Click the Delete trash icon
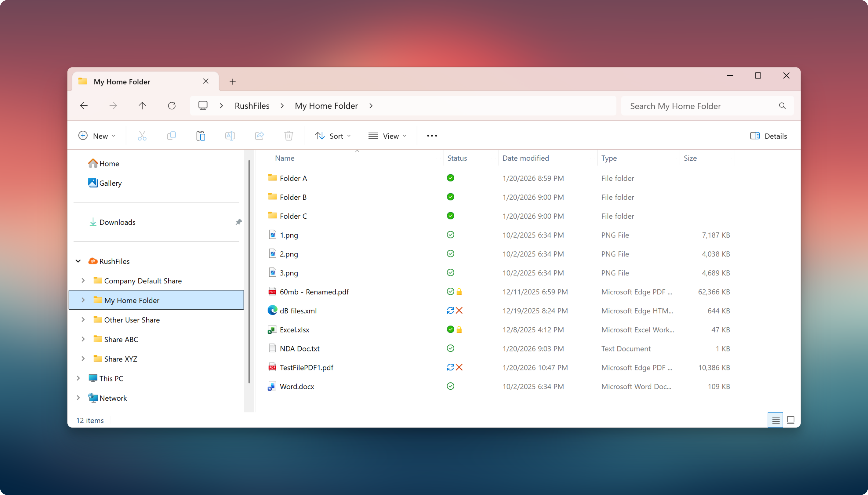This screenshot has width=868, height=495. click(289, 136)
